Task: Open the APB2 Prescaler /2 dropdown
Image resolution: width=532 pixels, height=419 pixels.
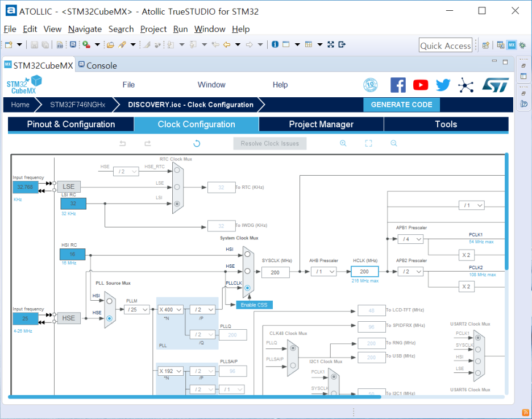Action: tap(410, 271)
